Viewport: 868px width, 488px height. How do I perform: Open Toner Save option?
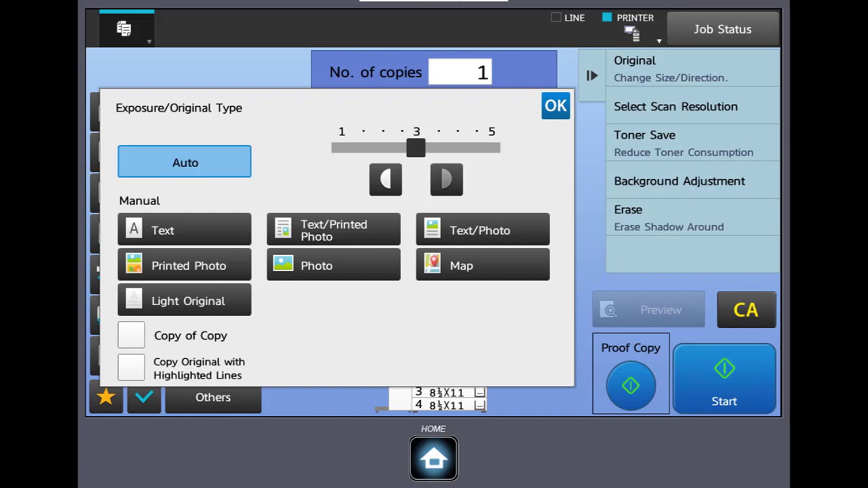pos(692,143)
